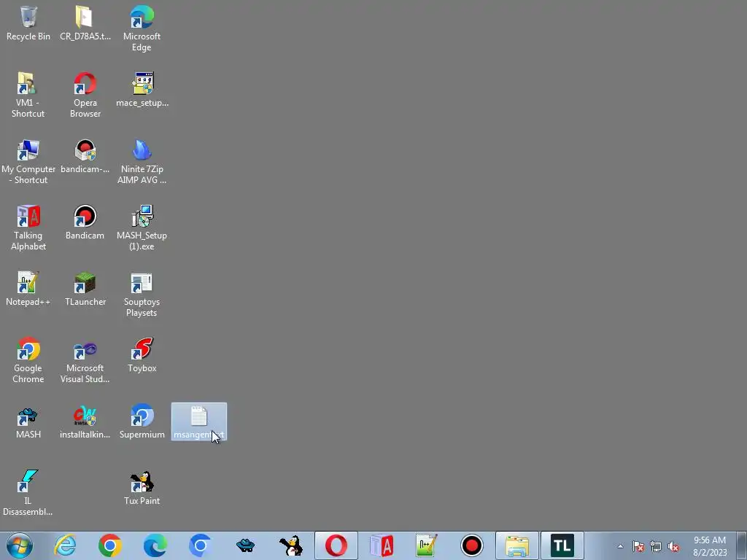The width and height of the screenshot is (747, 560).
Task: Launch Internet Explorer from the taskbar
Action: (65, 545)
